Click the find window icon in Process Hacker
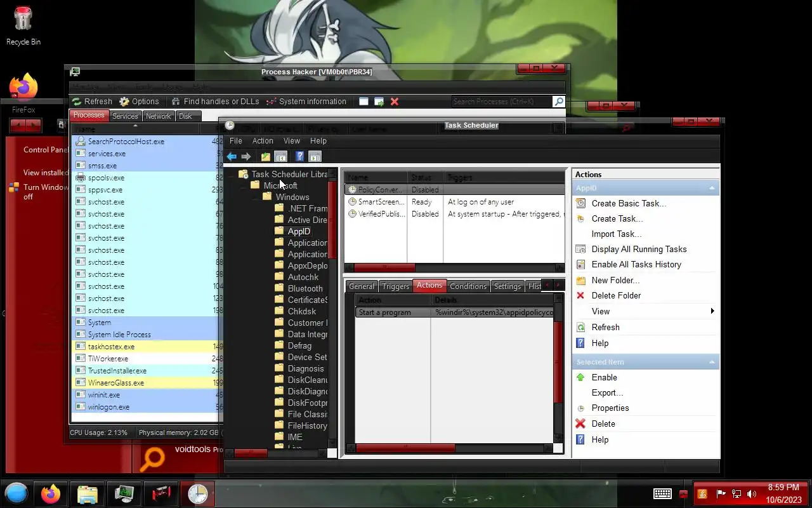This screenshot has height=508, width=812. [x=363, y=102]
